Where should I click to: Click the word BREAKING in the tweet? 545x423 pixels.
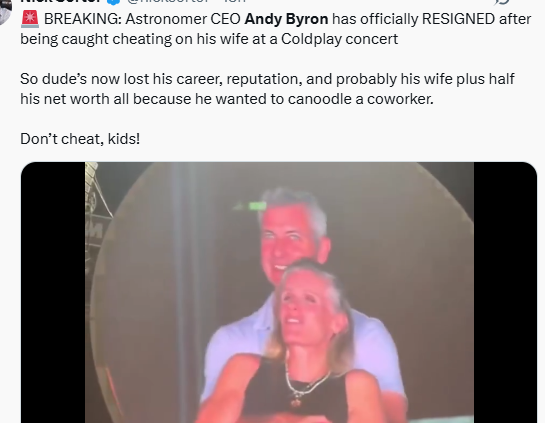83,19
